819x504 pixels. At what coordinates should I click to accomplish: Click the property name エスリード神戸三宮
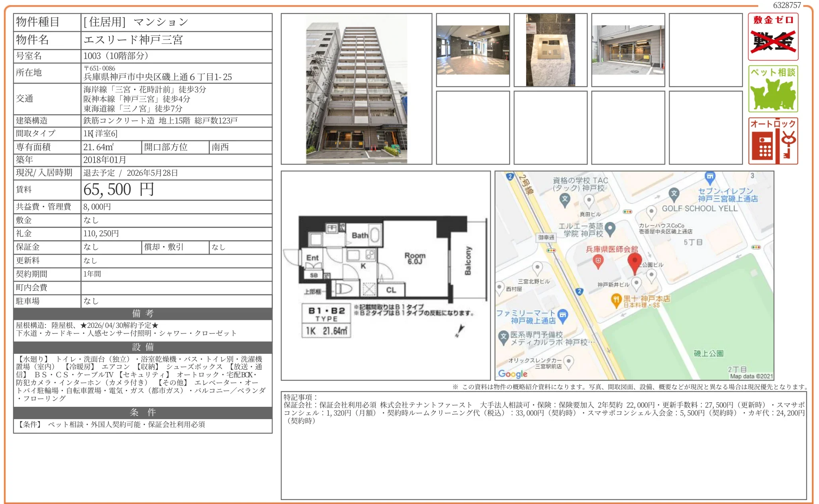pos(133,40)
